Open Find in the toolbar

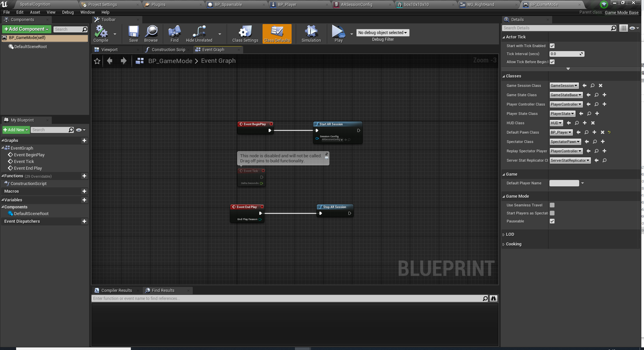(174, 33)
